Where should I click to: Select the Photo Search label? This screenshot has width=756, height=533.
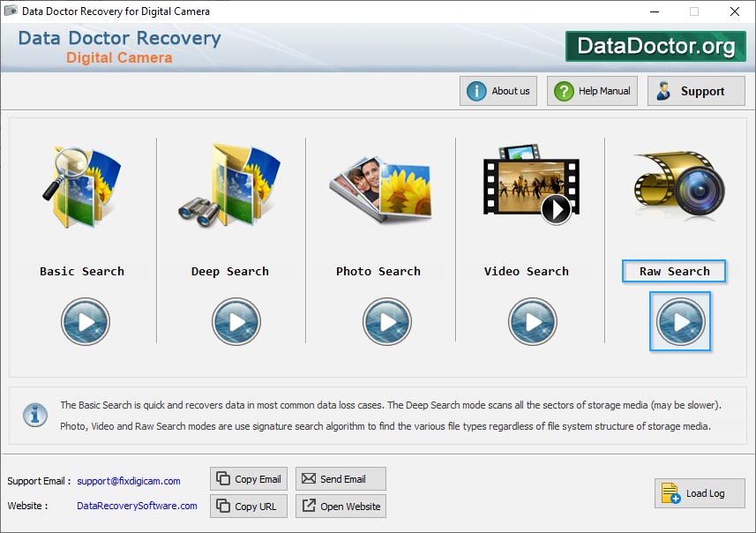click(x=378, y=272)
